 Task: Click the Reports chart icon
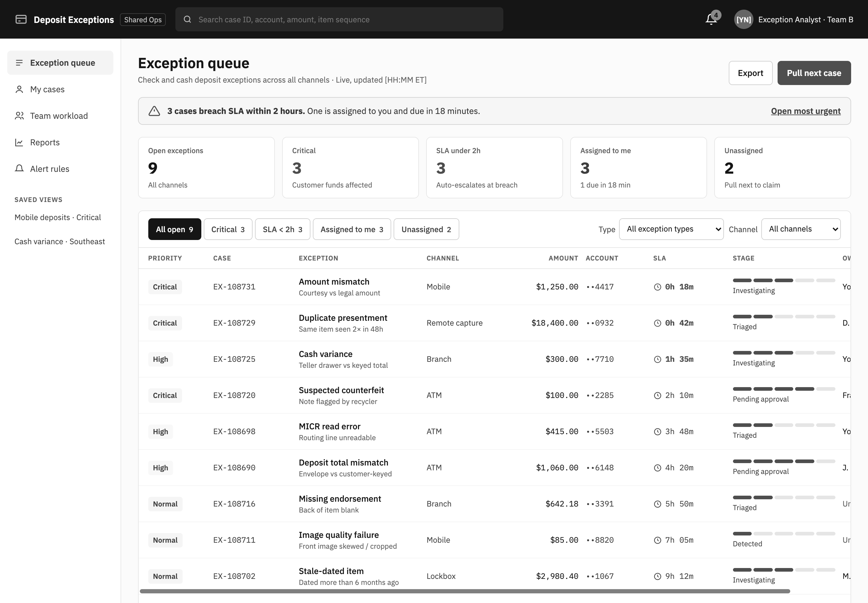click(x=19, y=142)
